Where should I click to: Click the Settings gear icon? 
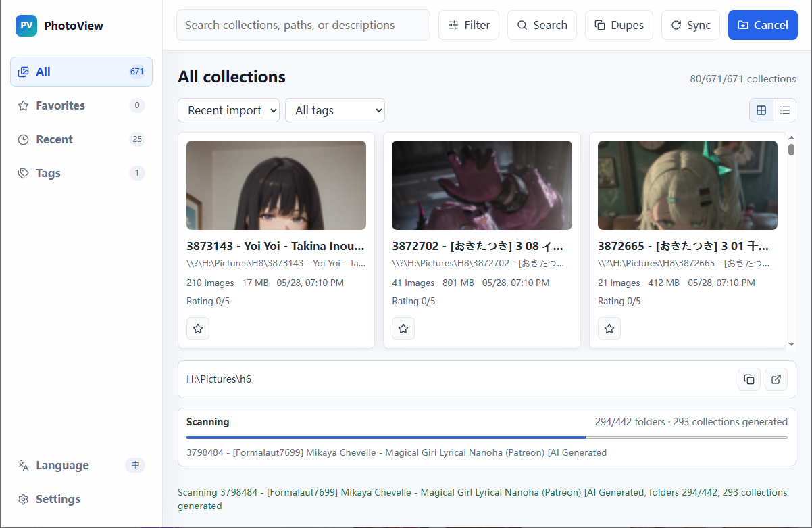tap(24, 499)
